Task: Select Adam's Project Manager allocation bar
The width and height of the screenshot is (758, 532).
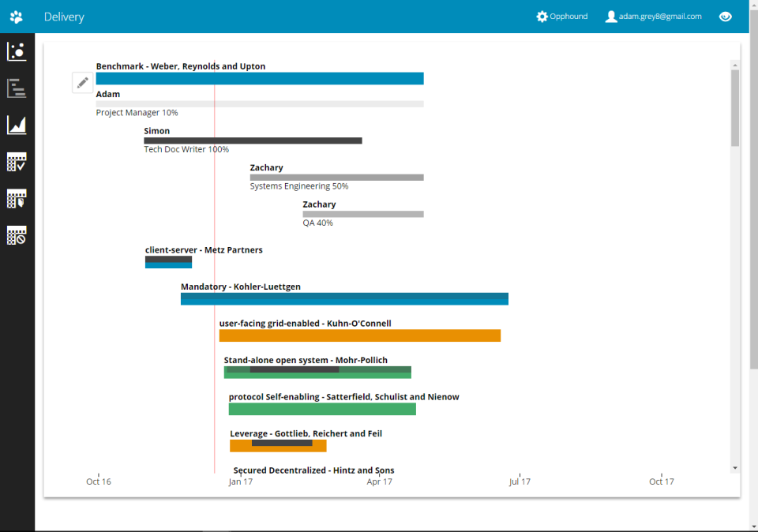Action: [260, 104]
